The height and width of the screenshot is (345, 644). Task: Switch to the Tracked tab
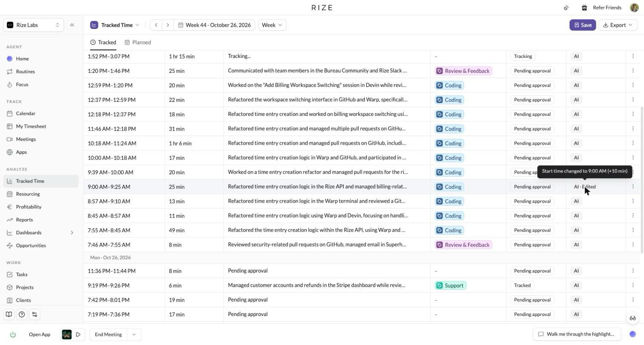103,43
